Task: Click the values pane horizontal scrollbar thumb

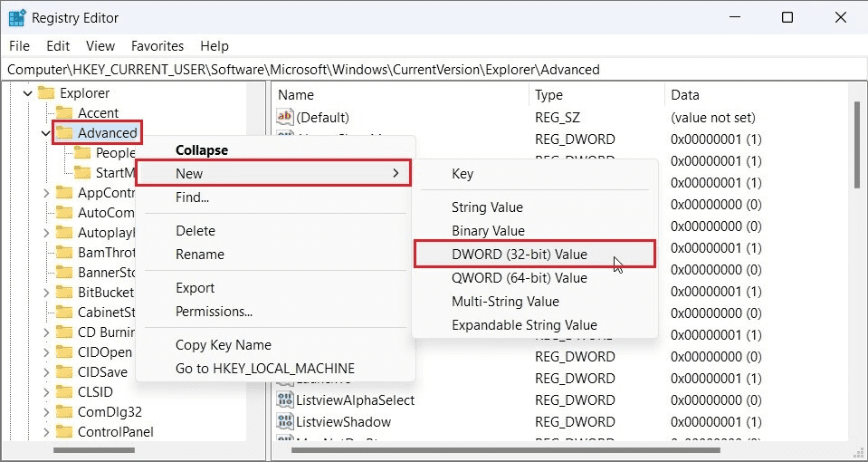Action: 505,450
